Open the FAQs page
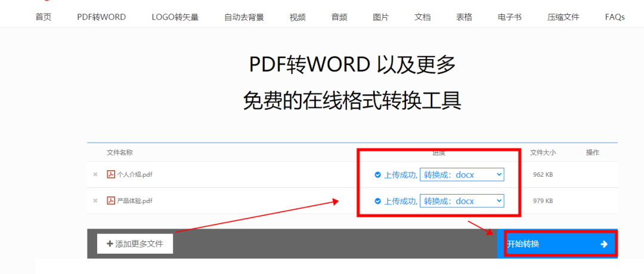Image resolution: width=644 pixels, height=274 pixels. (615, 17)
